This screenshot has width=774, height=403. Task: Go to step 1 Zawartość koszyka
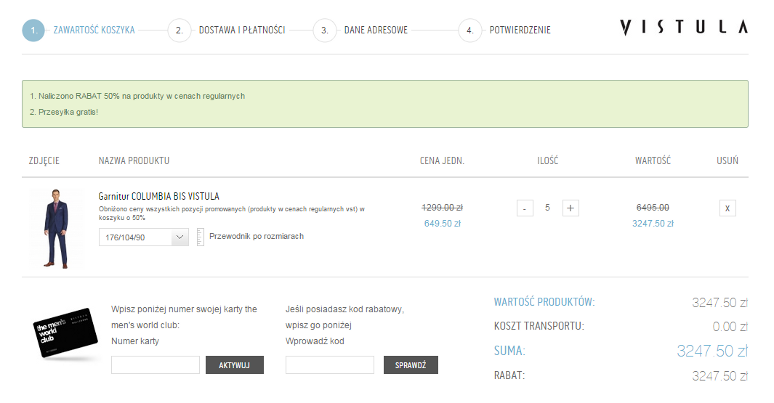(94, 30)
